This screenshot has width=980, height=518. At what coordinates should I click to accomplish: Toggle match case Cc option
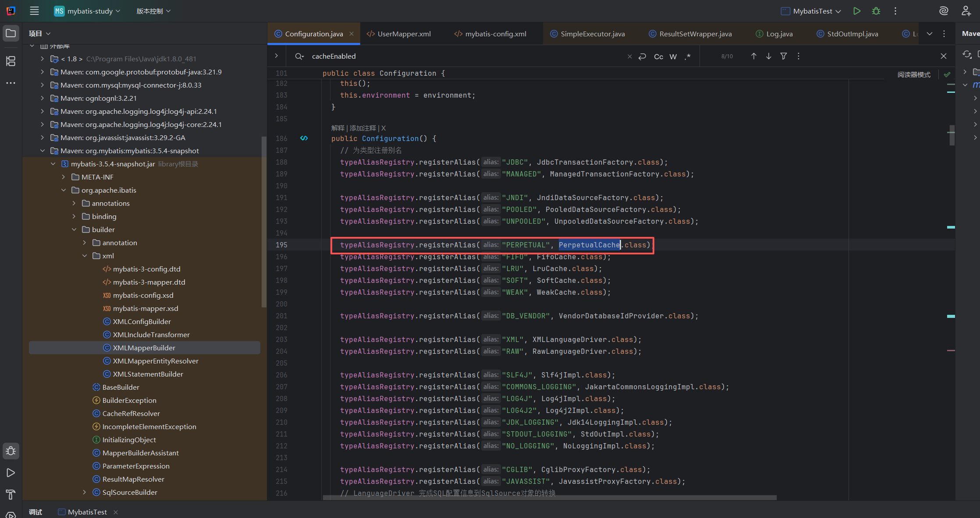tap(658, 56)
